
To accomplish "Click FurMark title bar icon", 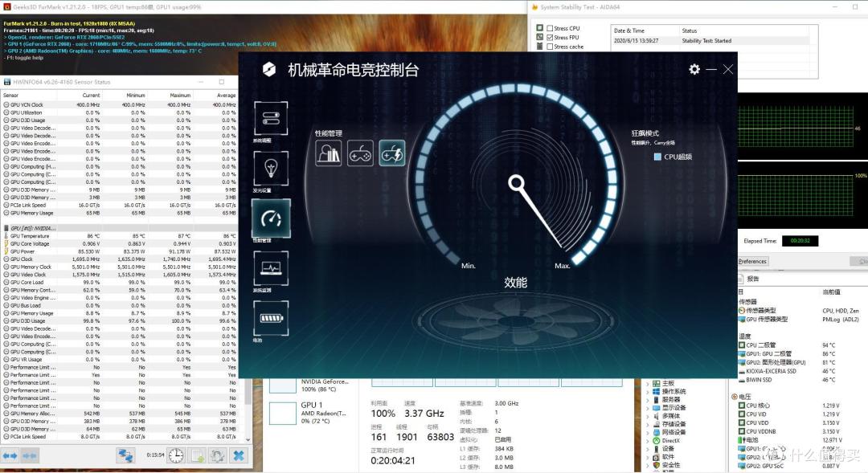I will coord(6,6).
